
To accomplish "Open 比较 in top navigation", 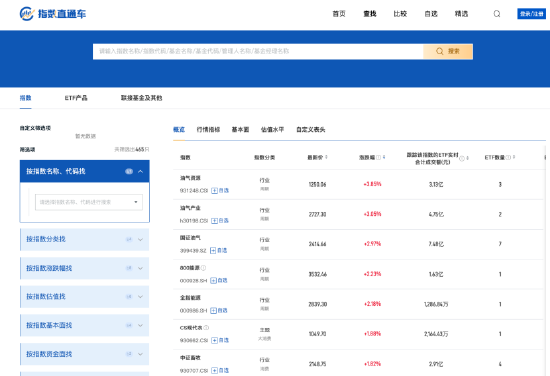I will (x=400, y=14).
